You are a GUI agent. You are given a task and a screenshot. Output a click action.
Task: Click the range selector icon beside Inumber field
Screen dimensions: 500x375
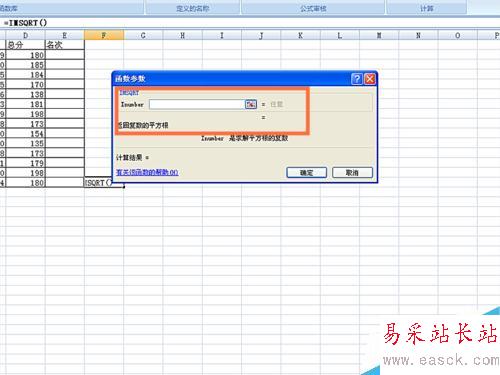coord(251,104)
